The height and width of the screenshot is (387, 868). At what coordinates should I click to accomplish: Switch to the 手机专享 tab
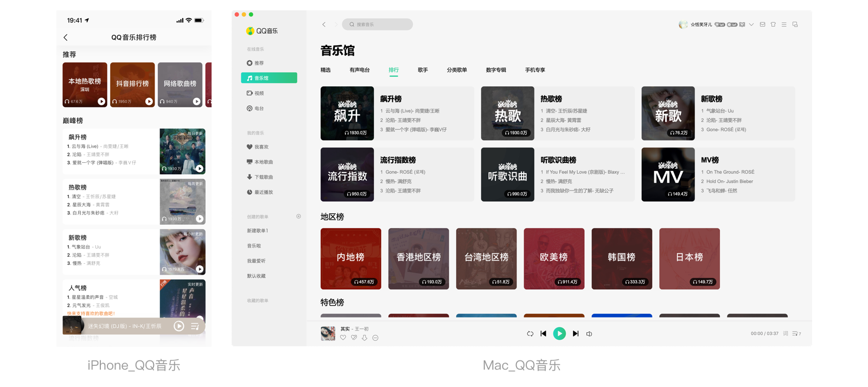(535, 70)
